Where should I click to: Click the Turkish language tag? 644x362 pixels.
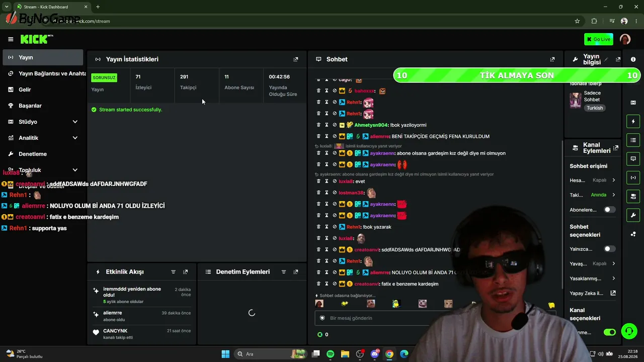595,108
